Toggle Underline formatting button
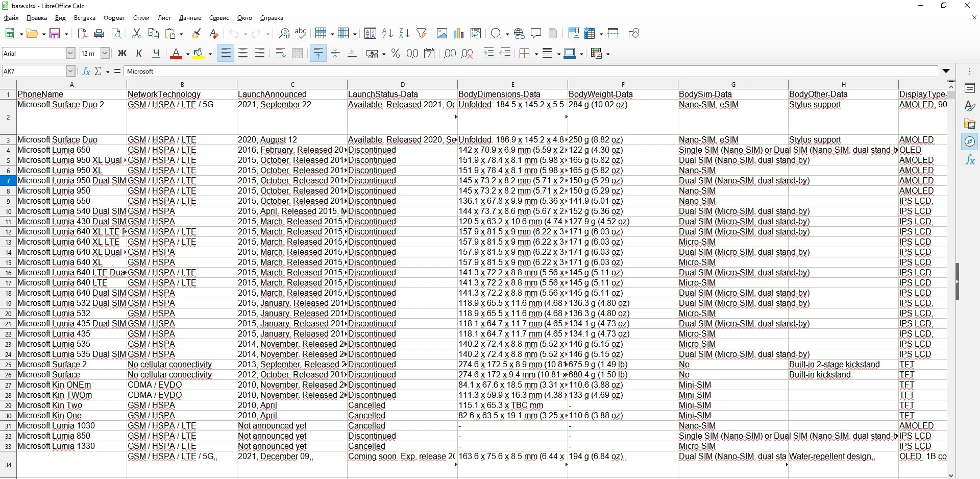980x479 pixels. coord(156,54)
